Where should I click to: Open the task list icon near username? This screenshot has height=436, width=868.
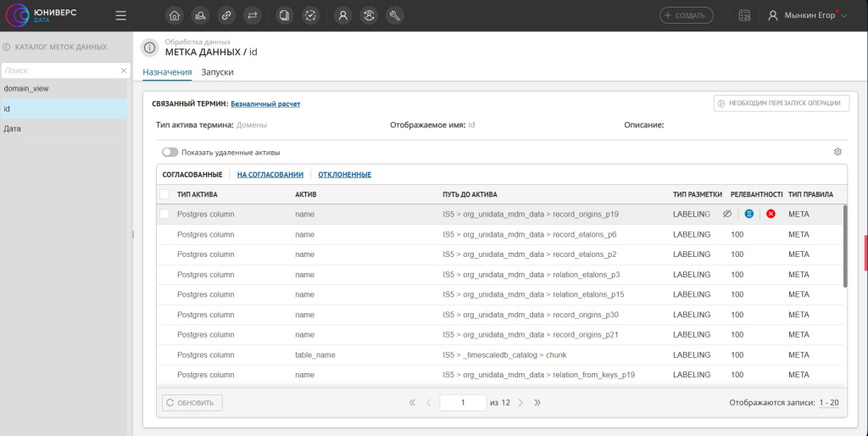click(x=744, y=15)
